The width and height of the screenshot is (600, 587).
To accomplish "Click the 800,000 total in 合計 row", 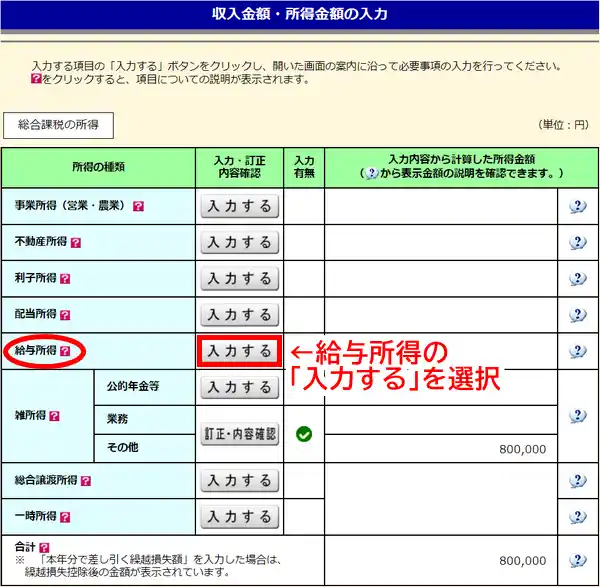I will click(522, 561).
